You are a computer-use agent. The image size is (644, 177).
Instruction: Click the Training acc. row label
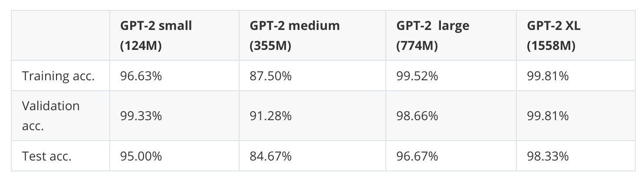click(x=59, y=76)
